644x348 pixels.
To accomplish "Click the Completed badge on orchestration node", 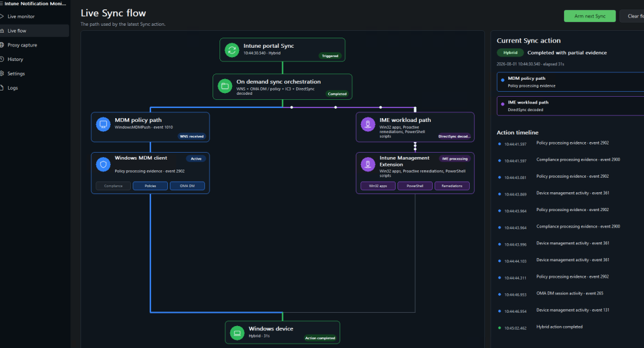I will click(337, 94).
